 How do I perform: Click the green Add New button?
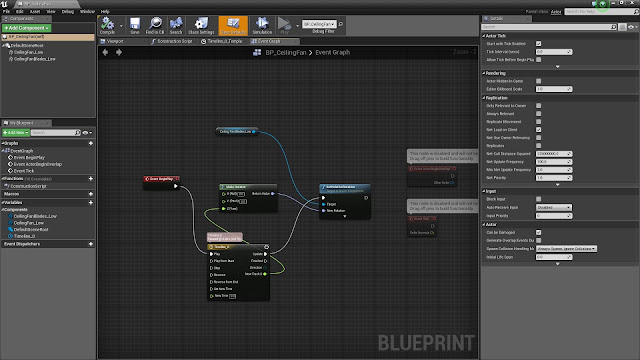point(16,133)
